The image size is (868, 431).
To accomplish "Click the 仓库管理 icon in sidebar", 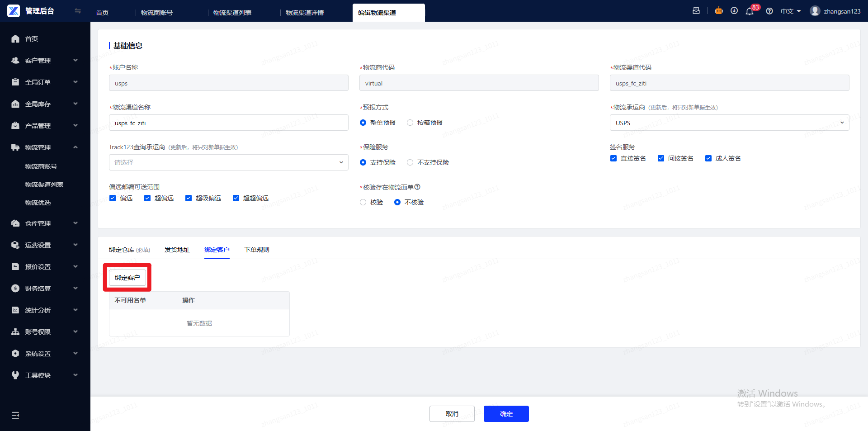I will pos(15,223).
